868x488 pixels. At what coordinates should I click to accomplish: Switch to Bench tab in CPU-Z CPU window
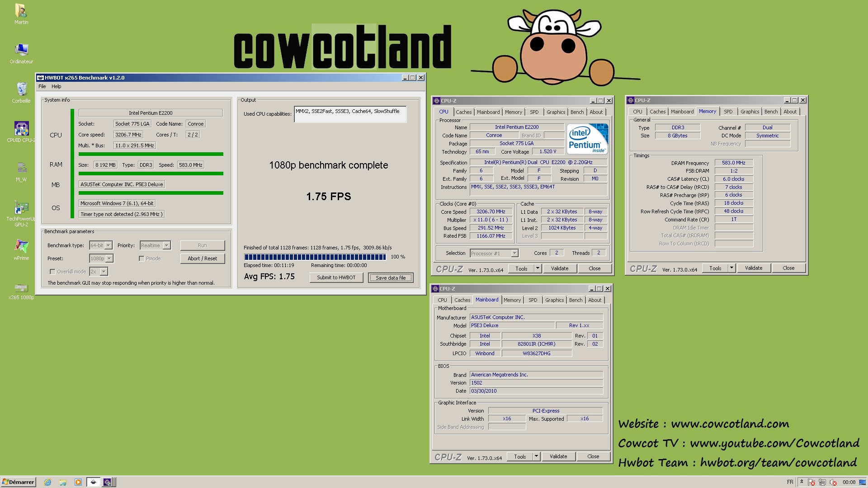(577, 112)
